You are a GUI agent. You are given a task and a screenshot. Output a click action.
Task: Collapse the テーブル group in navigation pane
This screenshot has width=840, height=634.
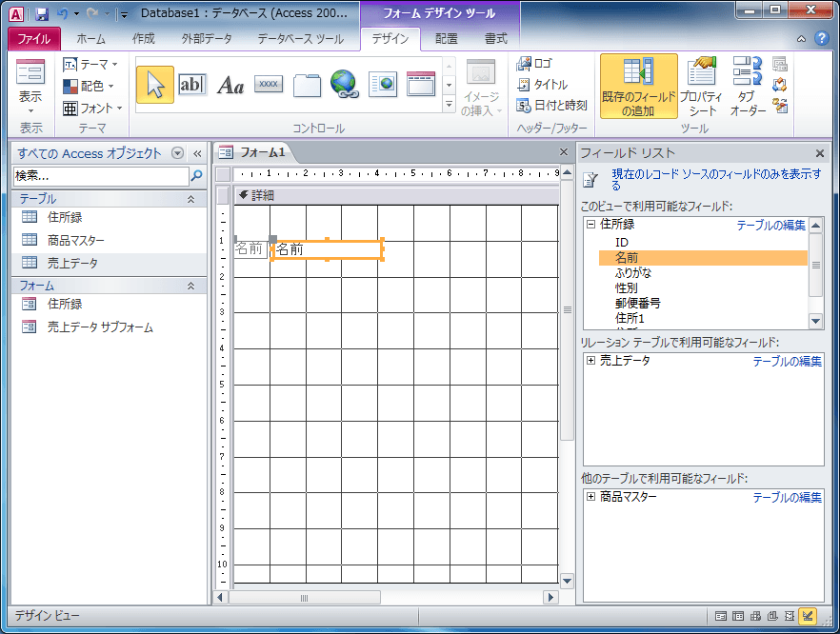(190, 199)
